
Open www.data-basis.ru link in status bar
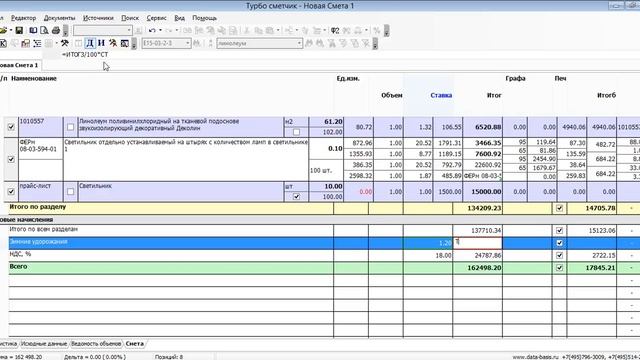(x=536, y=357)
